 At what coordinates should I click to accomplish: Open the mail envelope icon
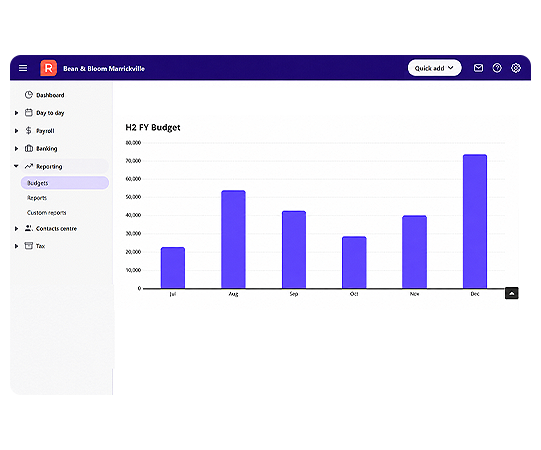click(478, 68)
